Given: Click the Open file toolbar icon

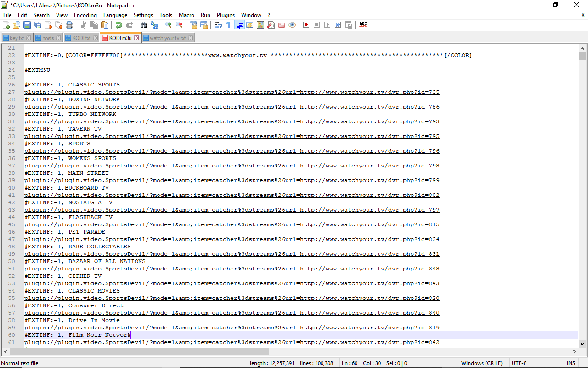Looking at the screenshot, I should tap(17, 25).
